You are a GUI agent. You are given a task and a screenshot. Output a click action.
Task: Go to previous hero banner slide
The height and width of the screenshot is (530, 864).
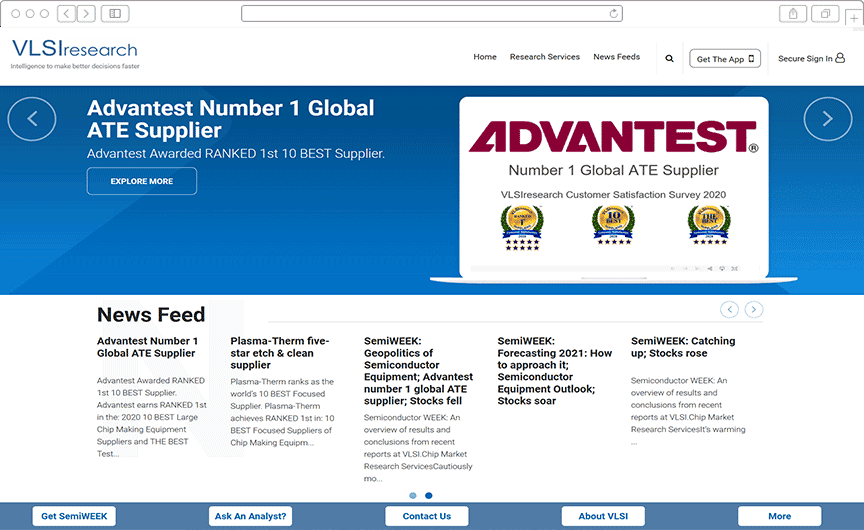coord(32,119)
